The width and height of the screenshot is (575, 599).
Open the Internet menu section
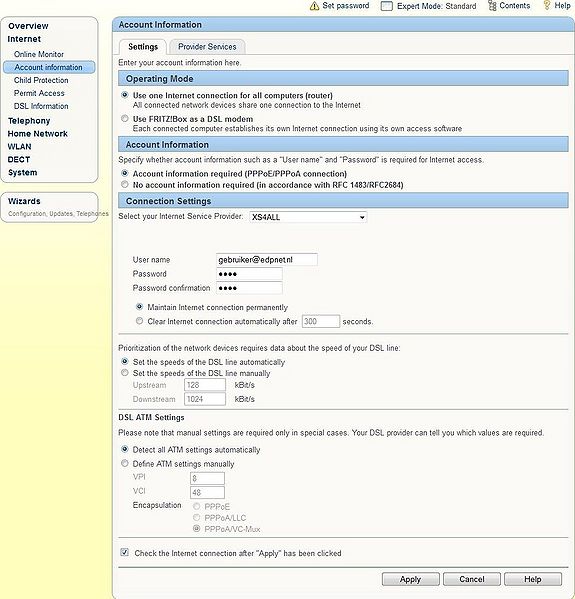coord(24,39)
